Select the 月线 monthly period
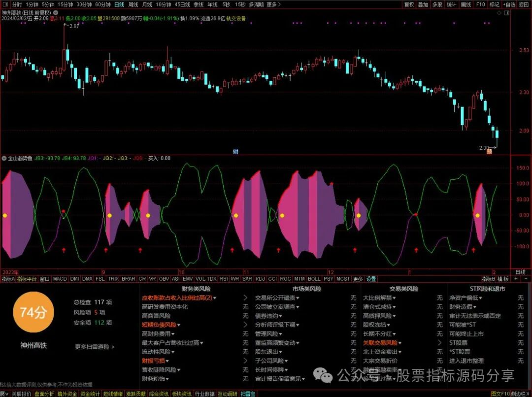 point(147,4)
